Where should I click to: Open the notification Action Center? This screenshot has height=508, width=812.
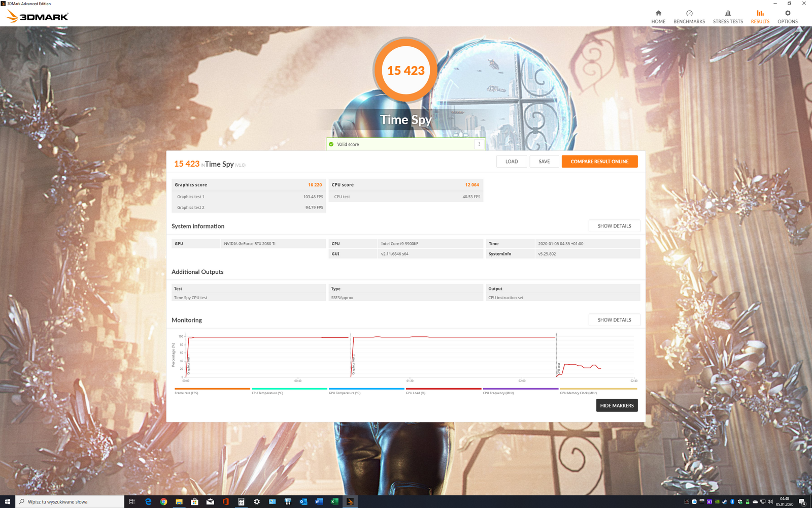click(802, 502)
